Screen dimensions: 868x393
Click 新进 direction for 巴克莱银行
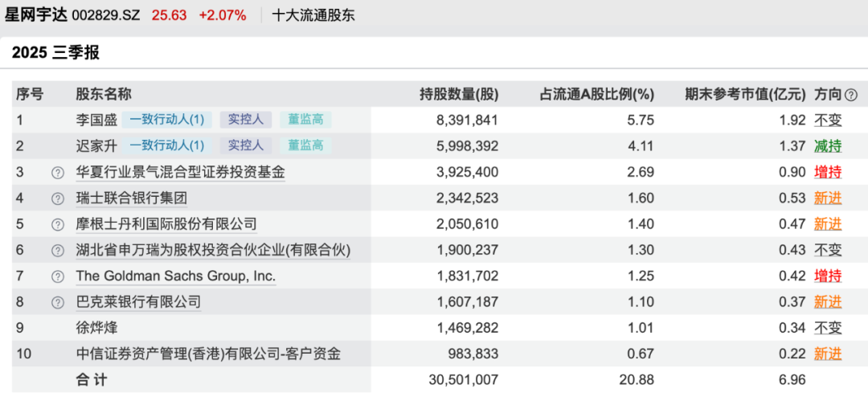[x=828, y=302]
